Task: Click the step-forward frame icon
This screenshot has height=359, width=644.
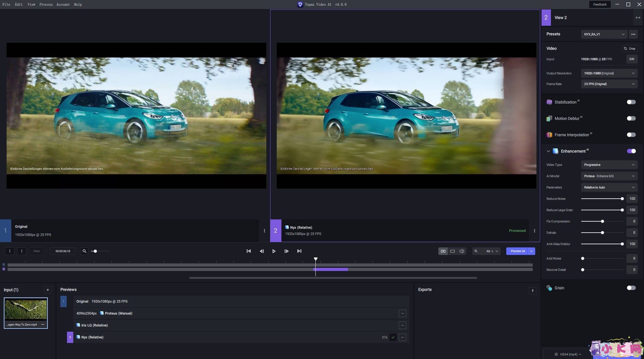Action: [x=286, y=251]
